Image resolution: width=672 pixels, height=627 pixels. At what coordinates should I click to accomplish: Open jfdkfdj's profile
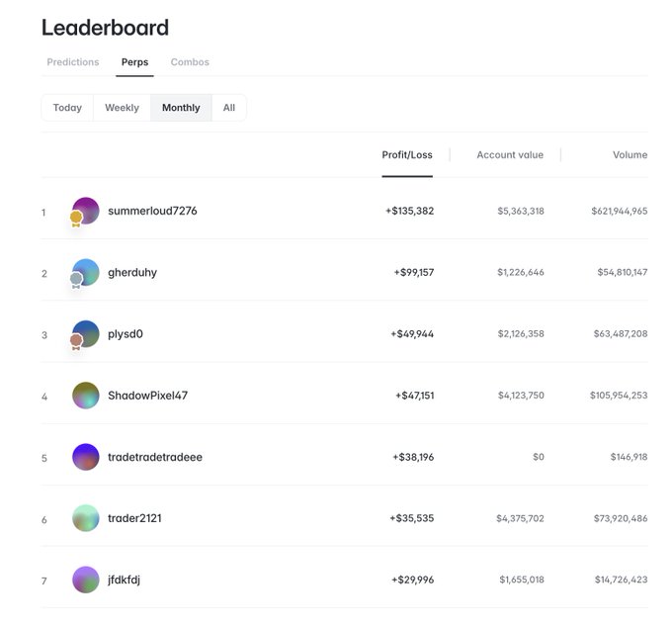click(x=124, y=580)
